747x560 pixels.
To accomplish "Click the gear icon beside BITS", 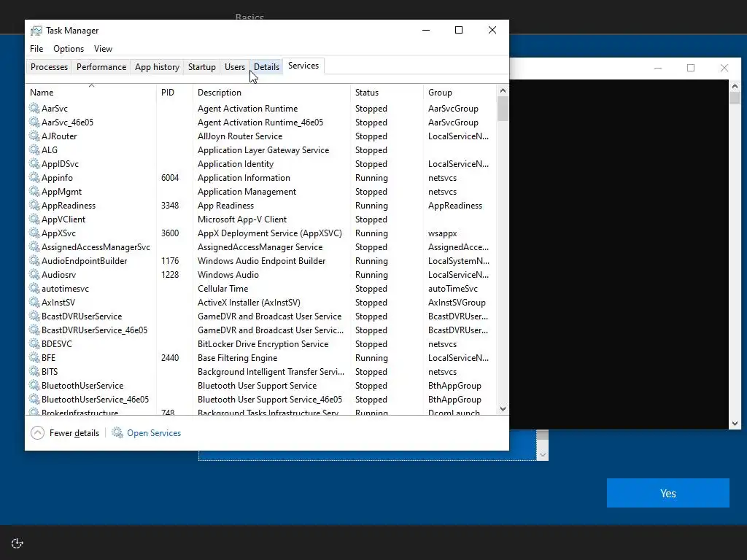I will coord(34,371).
